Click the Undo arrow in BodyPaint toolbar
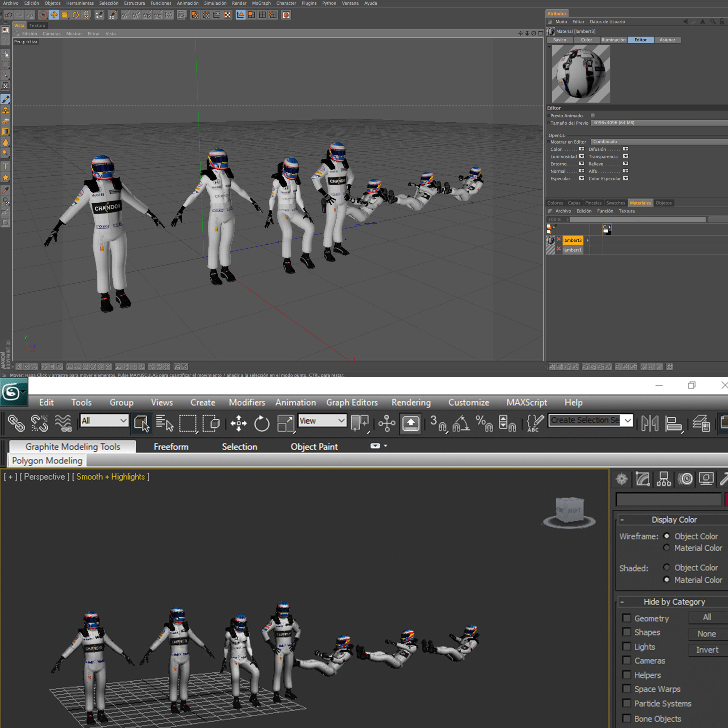 (9, 15)
